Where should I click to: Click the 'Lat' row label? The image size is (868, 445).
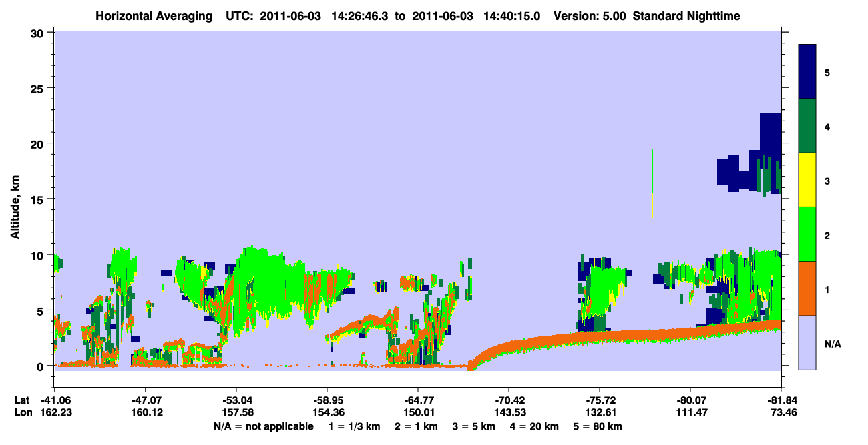click(21, 400)
